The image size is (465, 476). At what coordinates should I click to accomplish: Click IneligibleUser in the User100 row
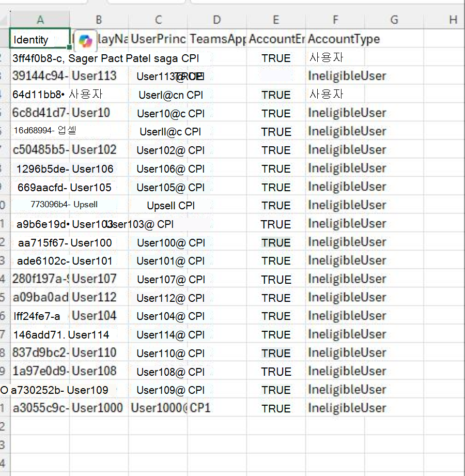tap(347, 242)
